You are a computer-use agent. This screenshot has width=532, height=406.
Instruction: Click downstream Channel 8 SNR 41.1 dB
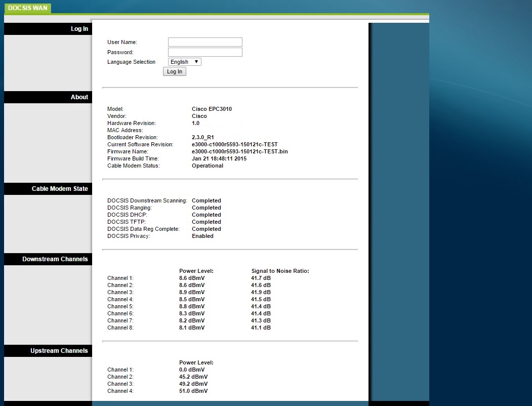(x=261, y=328)
